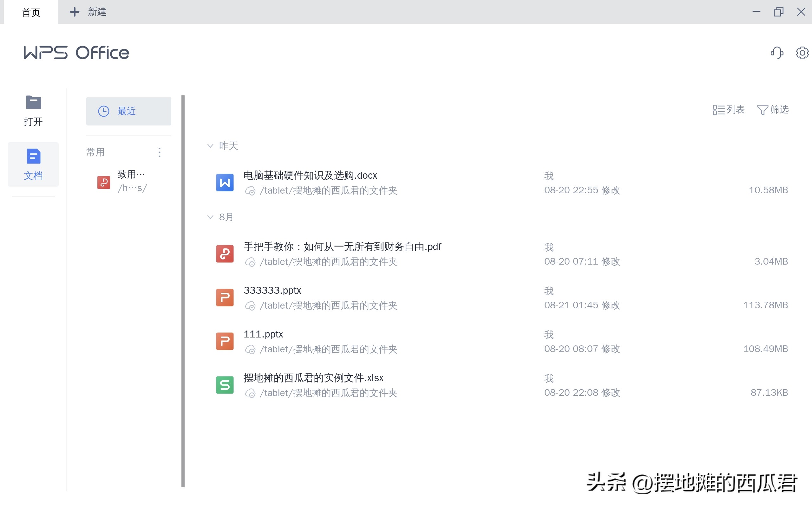This screenshot has width=812, height=507.
Task: Select the 最近 recent list item
Action: 128,111
